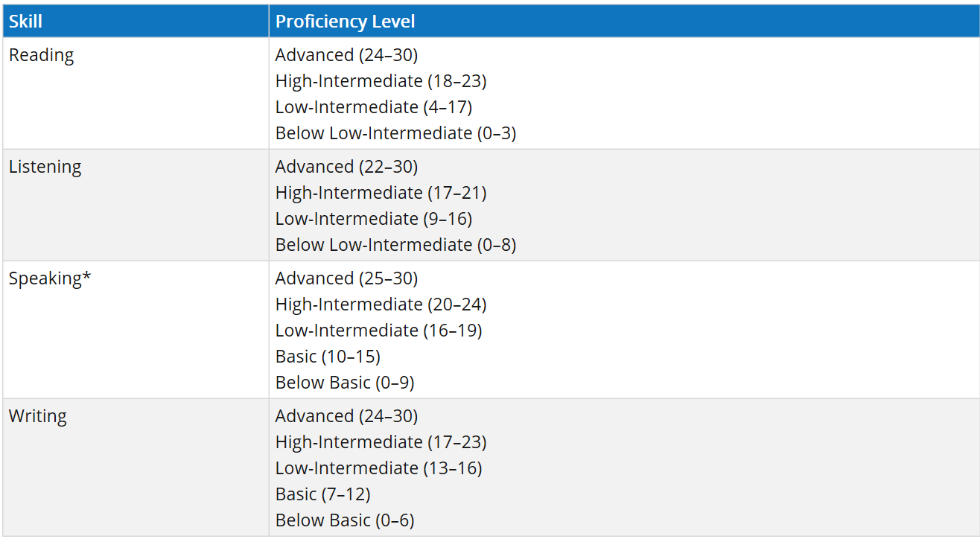This screenshot has width=980, height=539.
Task: Click Reading Advanced (24–30) text
Action: pyautogui.click(x=346, y=55)
